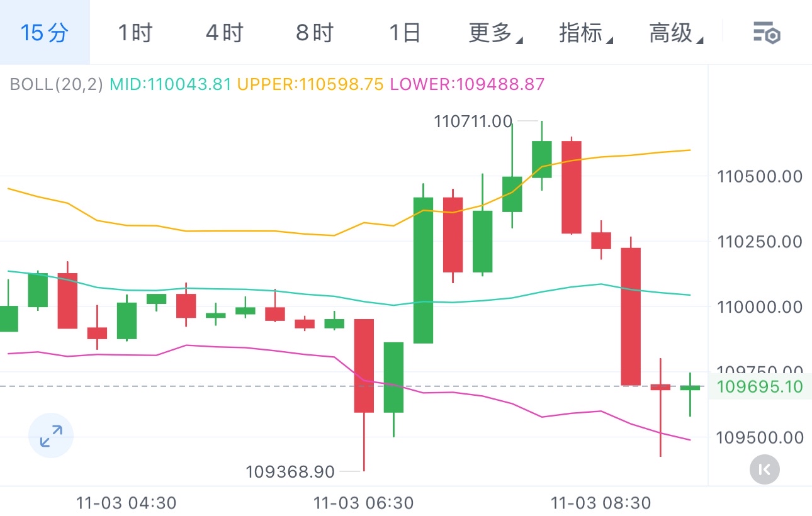Expand the 指标 indicators dropdown
Viewport: 812px width, 516px height.
pyautogui.click(x=585, y=32)
